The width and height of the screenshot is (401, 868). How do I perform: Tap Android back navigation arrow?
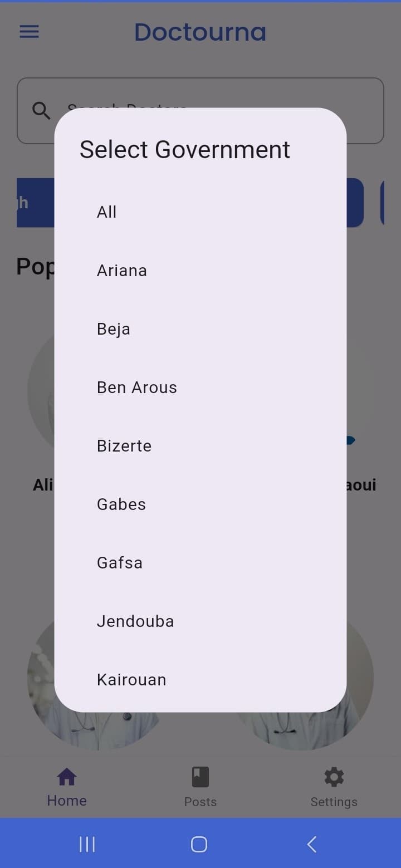[x=312, y=844]
